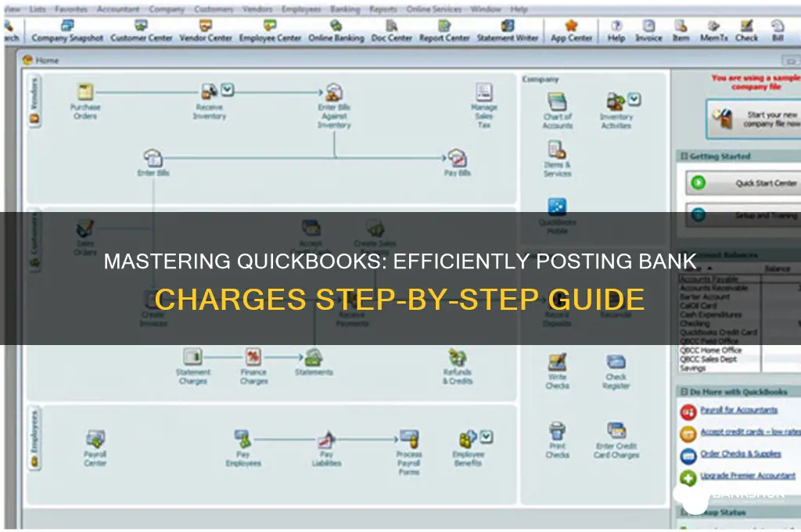This screenshot has width=801, height=532.
Task: Open the Banking menu
Action: (345, 9)
